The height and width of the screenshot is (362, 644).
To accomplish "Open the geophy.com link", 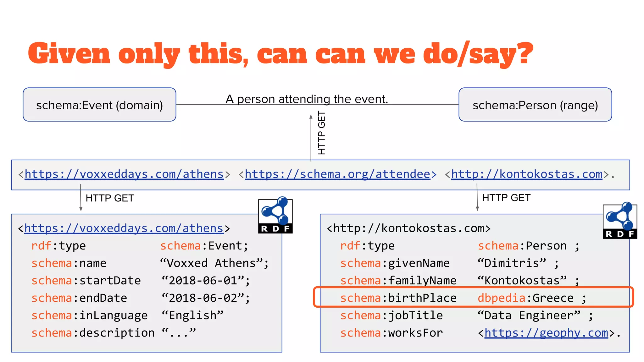I will [546, 333].
